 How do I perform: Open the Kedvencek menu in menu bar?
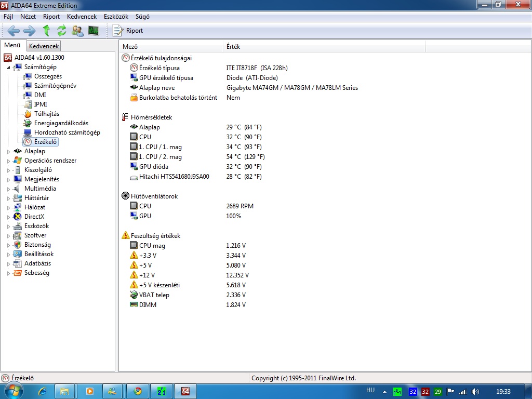[x=82, y=17]
